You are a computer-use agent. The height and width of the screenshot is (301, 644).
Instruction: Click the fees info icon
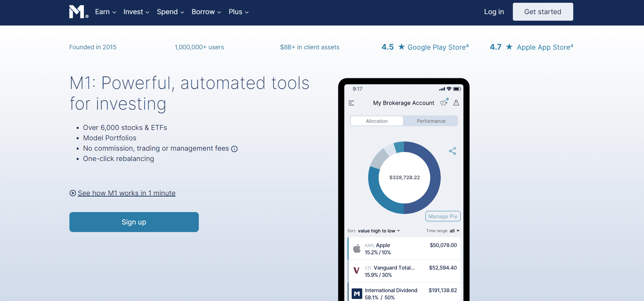tap(234, 149)
